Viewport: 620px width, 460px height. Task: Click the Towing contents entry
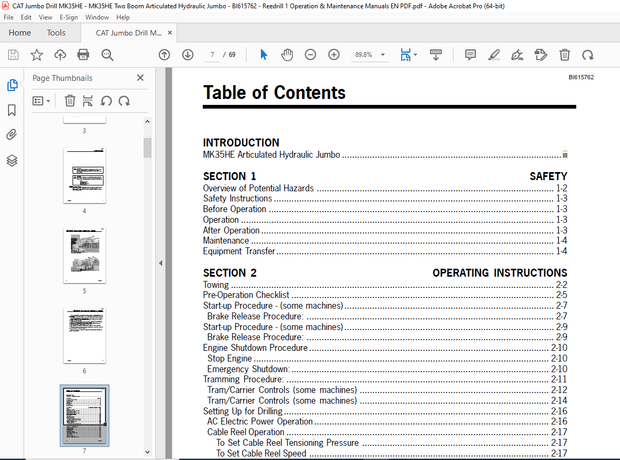pyautogui.click(x=385, y=285)
